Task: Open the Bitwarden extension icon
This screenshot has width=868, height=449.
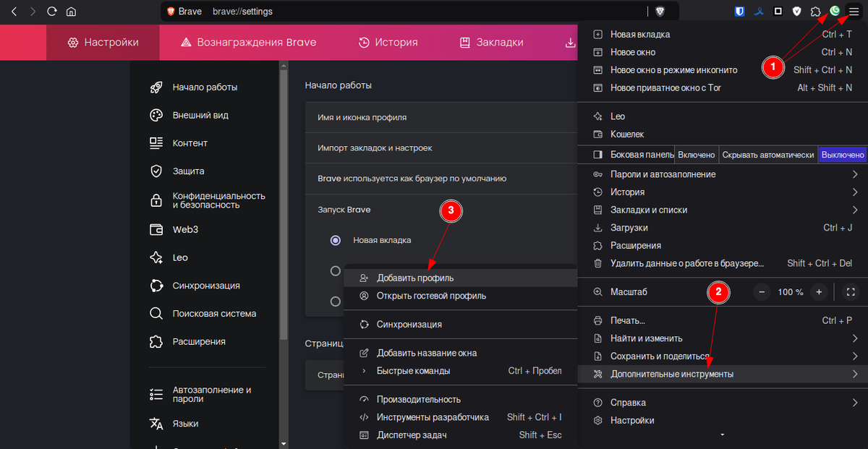Action: (739, 12)
